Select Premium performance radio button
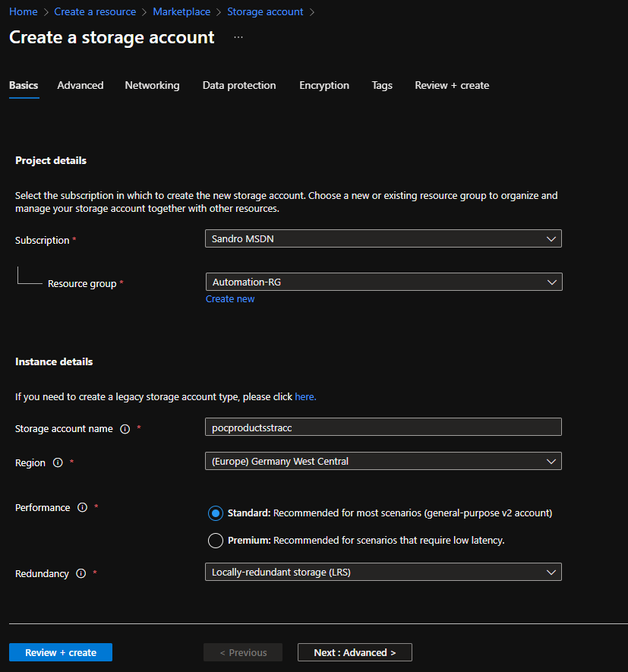 [215, 541]
